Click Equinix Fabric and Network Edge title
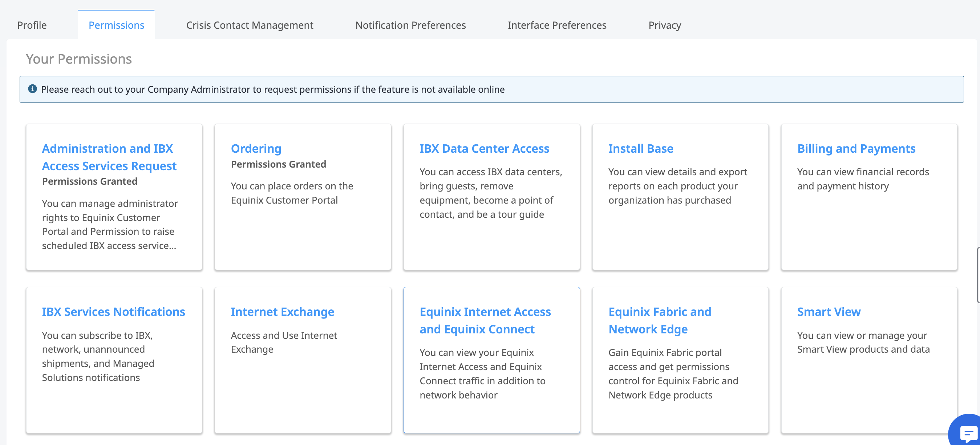Viewport: 980px width, 445px height. 660,320
